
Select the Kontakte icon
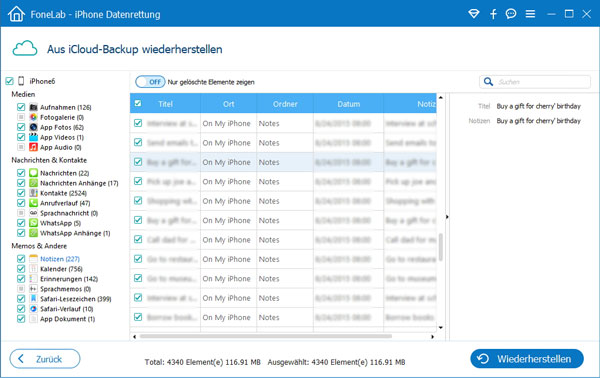[34, 193]
